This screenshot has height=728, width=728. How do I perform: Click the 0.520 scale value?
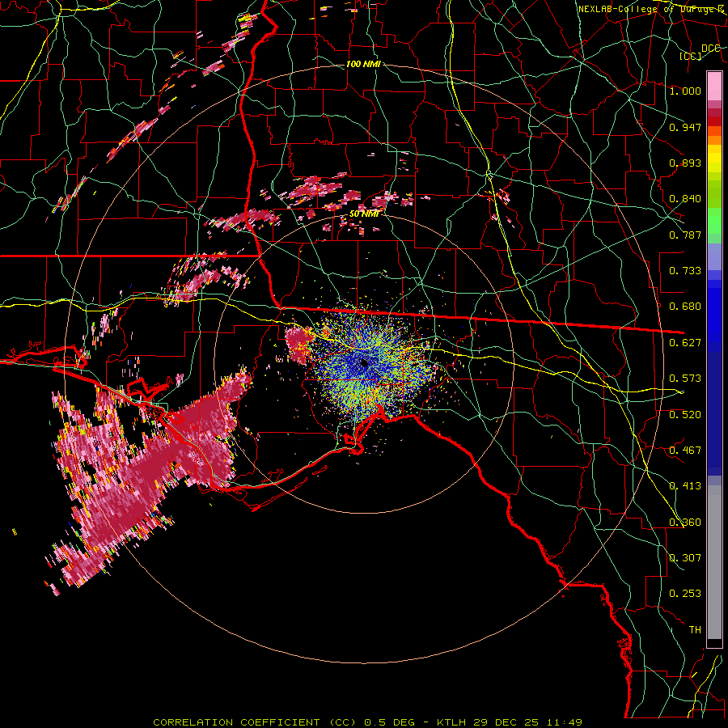pos(685,414)
